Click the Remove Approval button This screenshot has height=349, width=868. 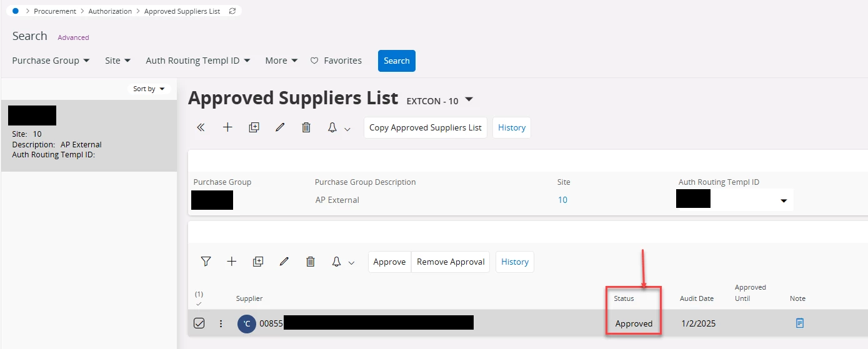coord(451,262)
